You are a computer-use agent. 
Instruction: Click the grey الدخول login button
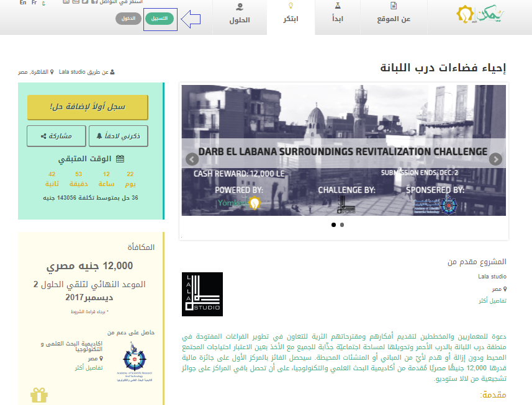pyautogui.click(x=128, y=19)
